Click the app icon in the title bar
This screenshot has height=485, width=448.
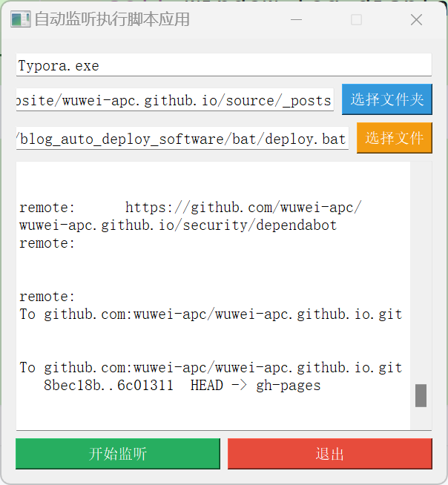[20, 19]
